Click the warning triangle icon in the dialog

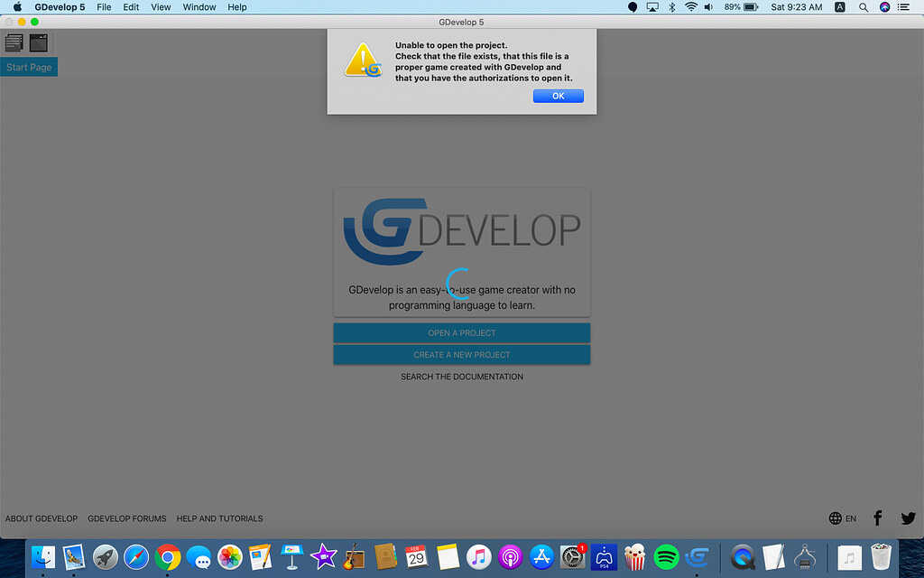click(363, 60)
